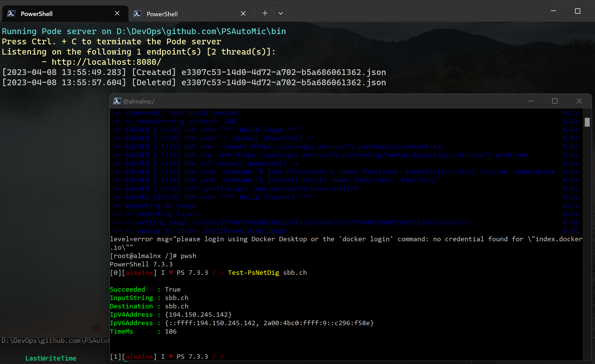This screenshot has width=595, height=364.
Task: Close the @almalnx terminal window
Action: 579,101
